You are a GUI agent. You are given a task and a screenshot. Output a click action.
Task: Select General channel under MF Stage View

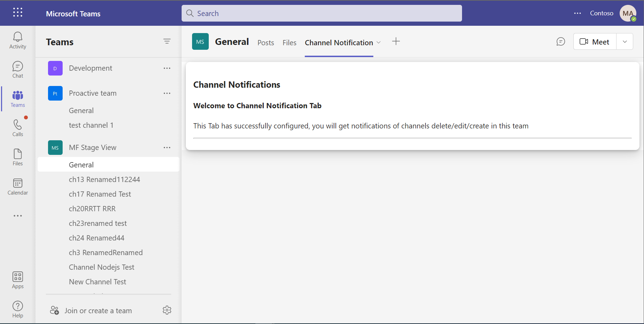(x=109, y=164)
